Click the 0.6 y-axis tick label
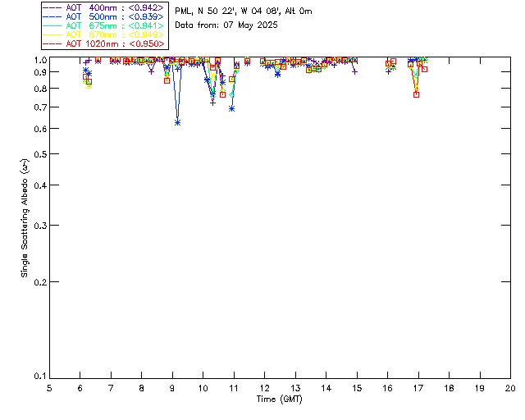 (x=40, y=129)
